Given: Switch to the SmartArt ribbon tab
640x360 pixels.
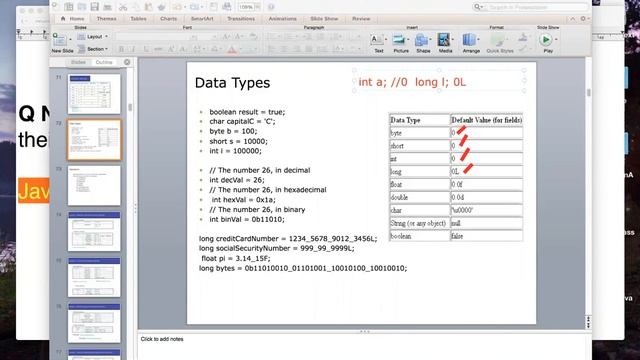Looking at the screenshot, I should (202, 19).
